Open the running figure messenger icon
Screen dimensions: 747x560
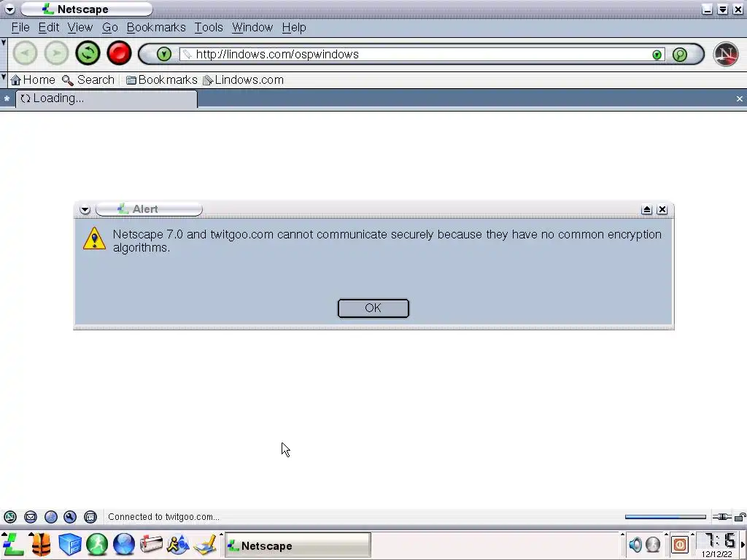pos(178,544)
